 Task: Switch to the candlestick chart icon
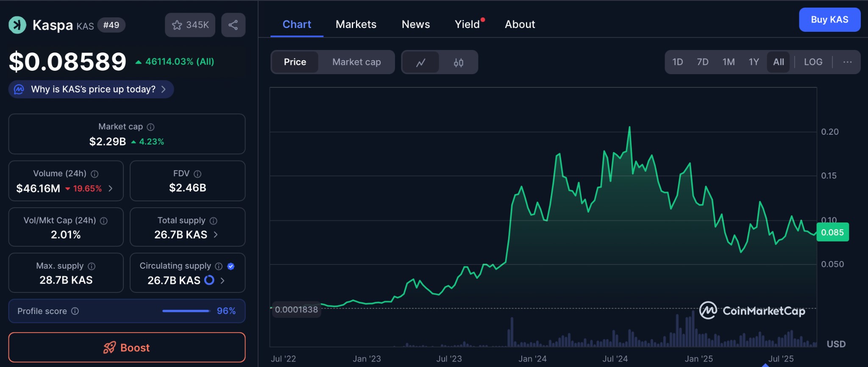(x=458, y=63)
